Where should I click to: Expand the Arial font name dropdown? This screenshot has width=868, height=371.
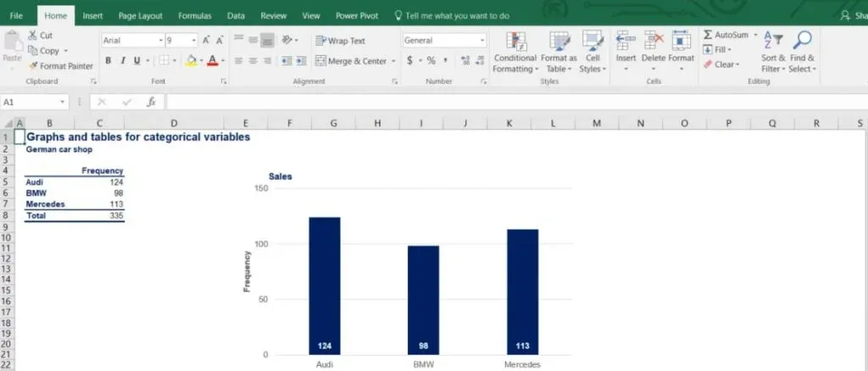pos(160,41)
